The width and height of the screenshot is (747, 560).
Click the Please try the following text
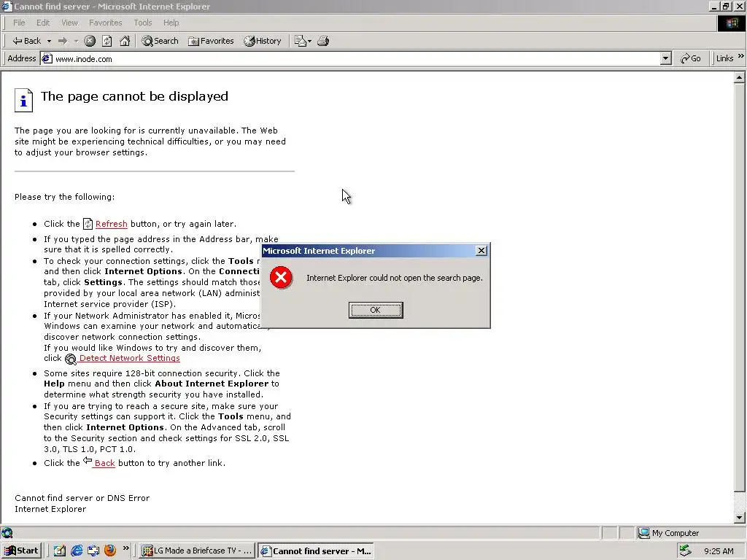pos(64,197)
